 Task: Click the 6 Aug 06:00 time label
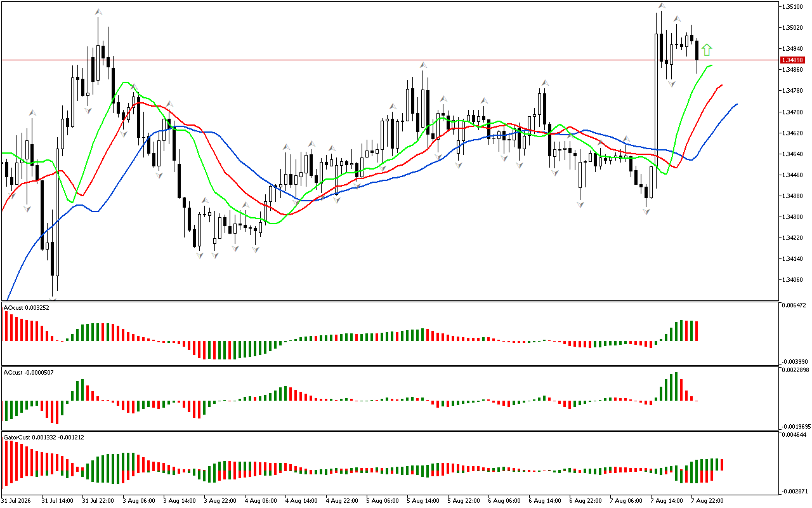504,500
